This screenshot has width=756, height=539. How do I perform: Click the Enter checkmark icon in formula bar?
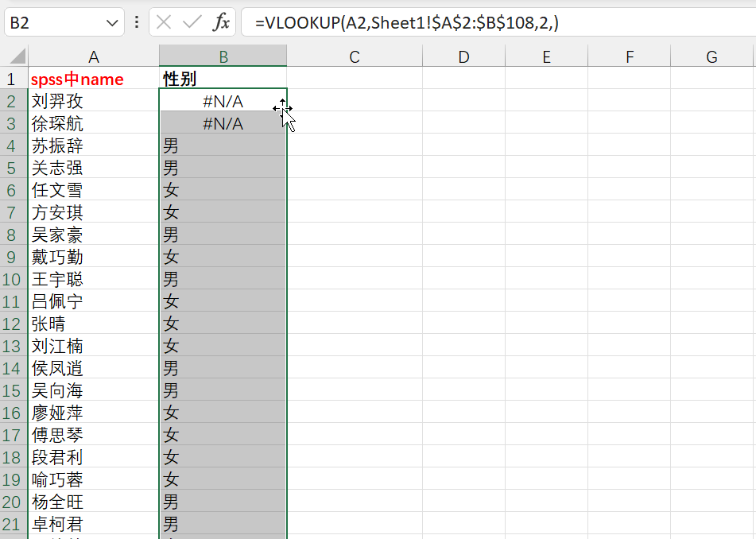192,22
